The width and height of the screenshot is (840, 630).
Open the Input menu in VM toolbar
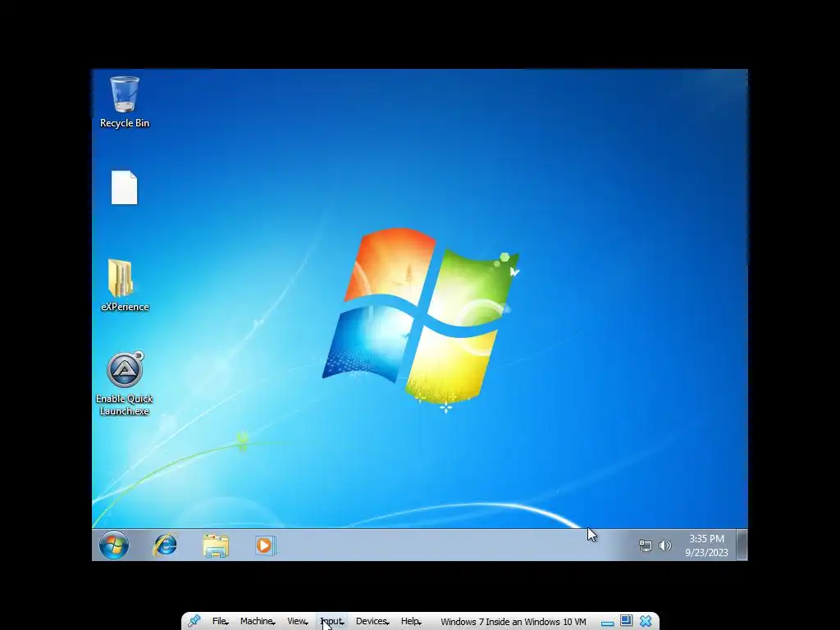pyautogui.click(x=332, y=622)
